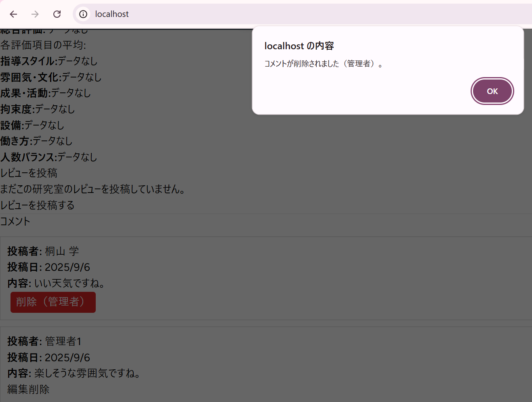
Task: Click the browser back arrow
Action: coord(13,14)
